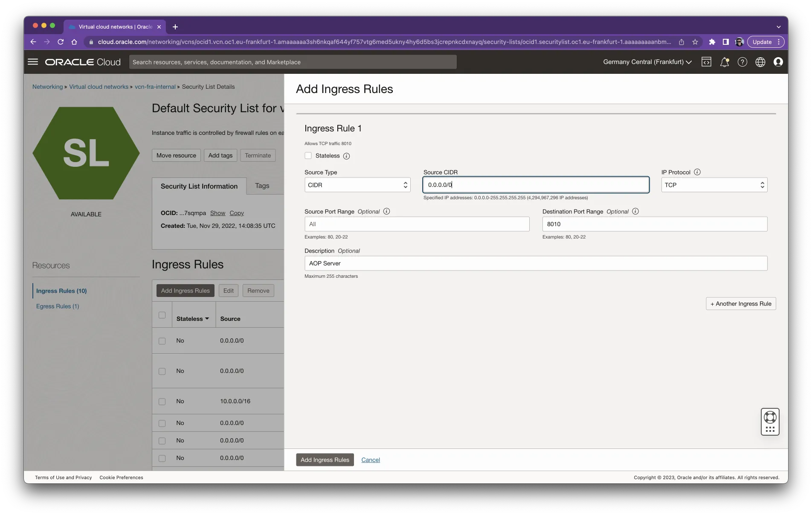812x515 pixels.
Task: Click the Stateless info icon
Action: [346, 156]
